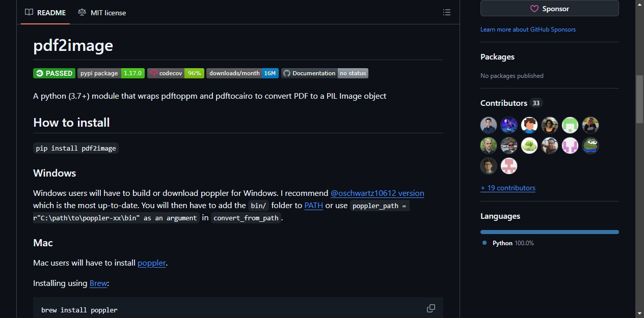Click the convert_from_path inline code

pyautogui.click(x=246, y=218)
